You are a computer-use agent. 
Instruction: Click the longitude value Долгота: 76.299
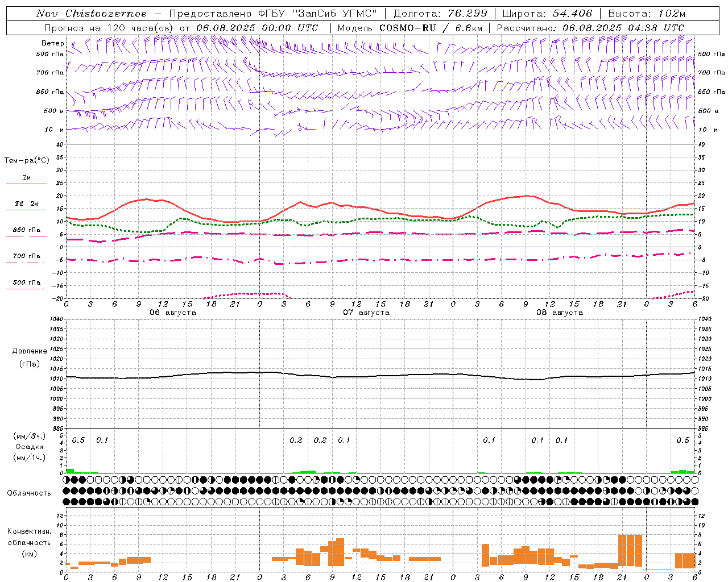pyautogui.click(x=440, y=14)
